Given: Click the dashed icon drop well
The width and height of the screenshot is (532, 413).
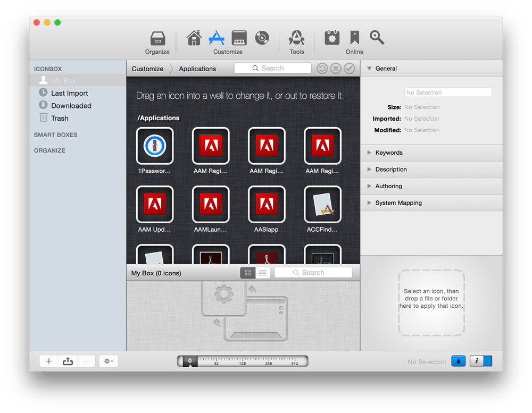Looking at the screenshot, I should click(431, 303).
